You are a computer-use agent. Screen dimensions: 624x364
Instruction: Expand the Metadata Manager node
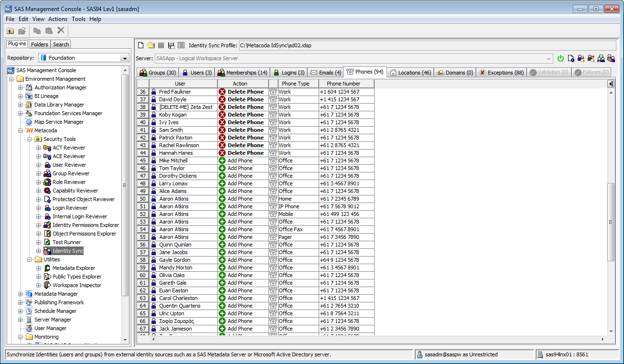(x=20, y=294)
